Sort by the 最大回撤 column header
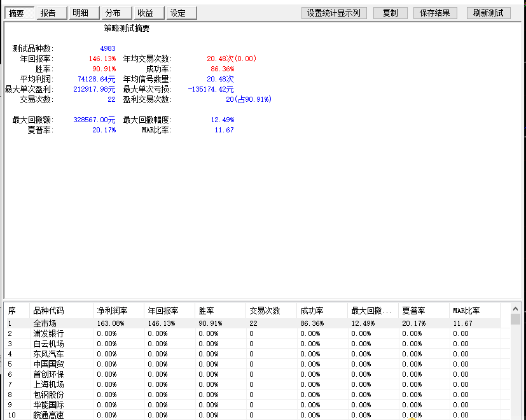This screenshot has width=526, height=420. coord(373,311)
